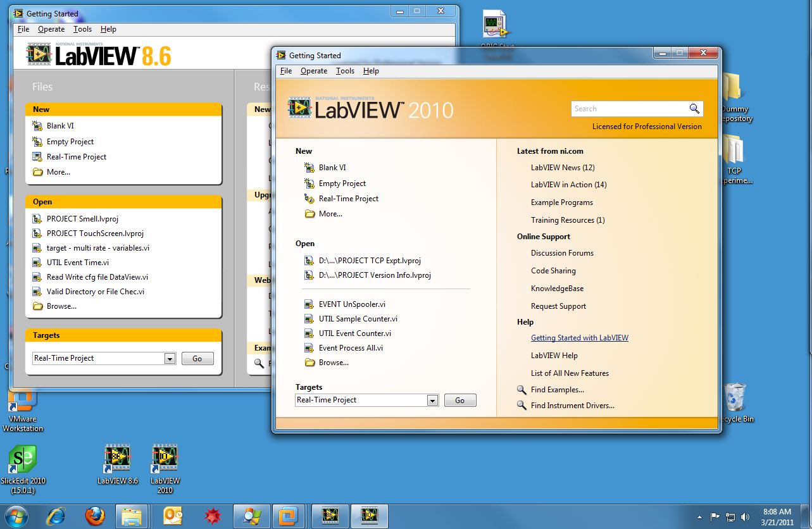Click Empty Project icon in LabVIEW 2010 window
812x529 pixels.
[x=309, y=184]
